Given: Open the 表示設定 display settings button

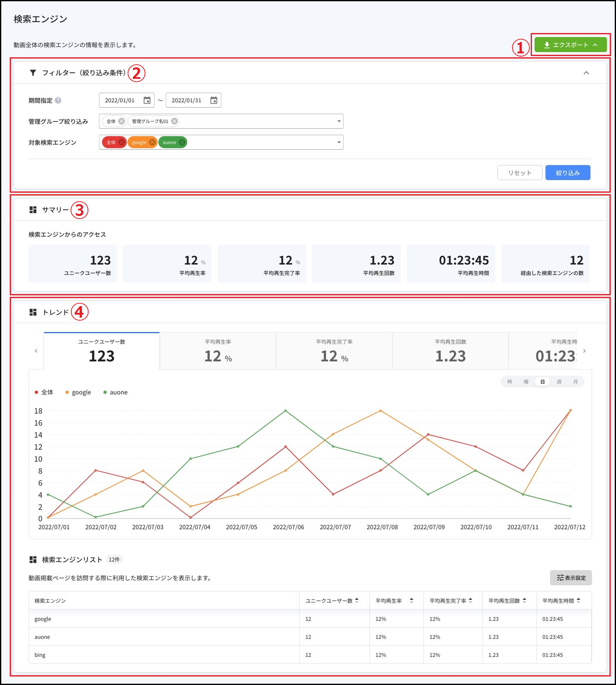Looking at the screenshot, I should click(571, 578).
